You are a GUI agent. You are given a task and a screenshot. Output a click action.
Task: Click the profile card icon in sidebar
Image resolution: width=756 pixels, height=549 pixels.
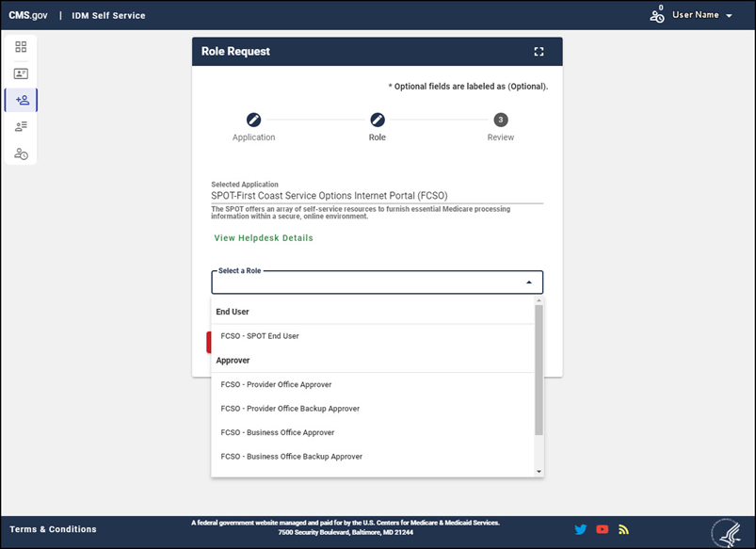tap(21, 73)
